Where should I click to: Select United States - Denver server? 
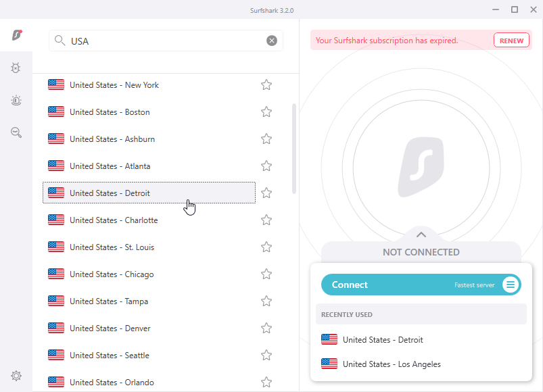point(149,328)
